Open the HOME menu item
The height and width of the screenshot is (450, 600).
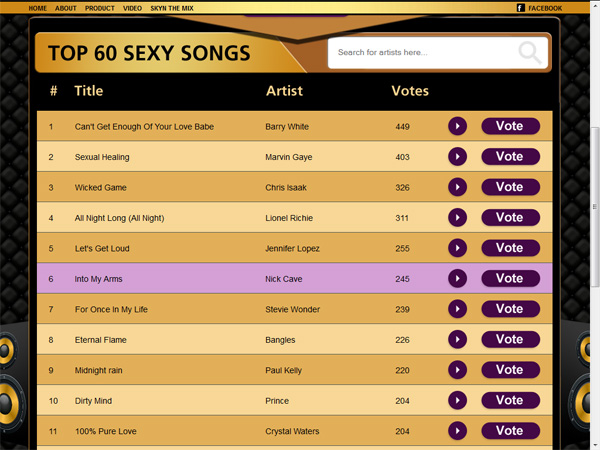click(38, 8)
